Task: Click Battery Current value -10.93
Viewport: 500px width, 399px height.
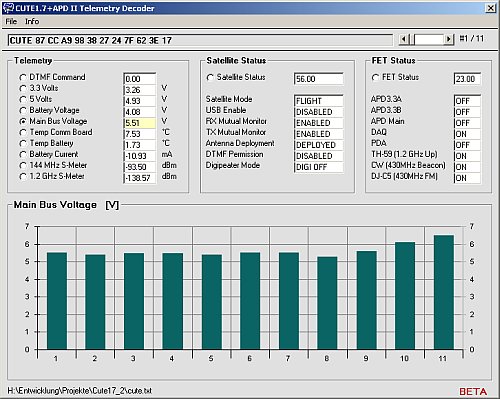Action: coord(140,156)
